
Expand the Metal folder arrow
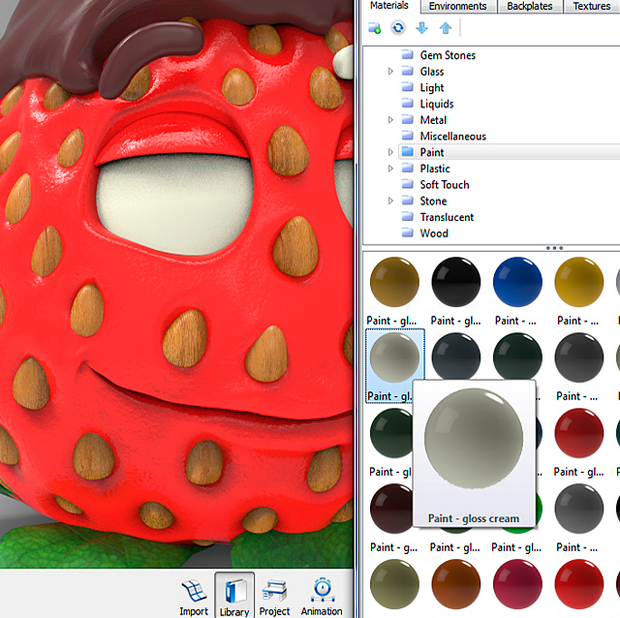click(391, 120)
